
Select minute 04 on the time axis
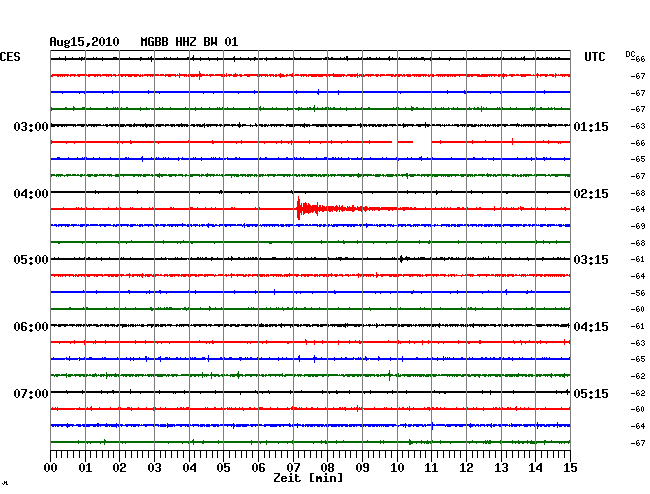point(189,468)
